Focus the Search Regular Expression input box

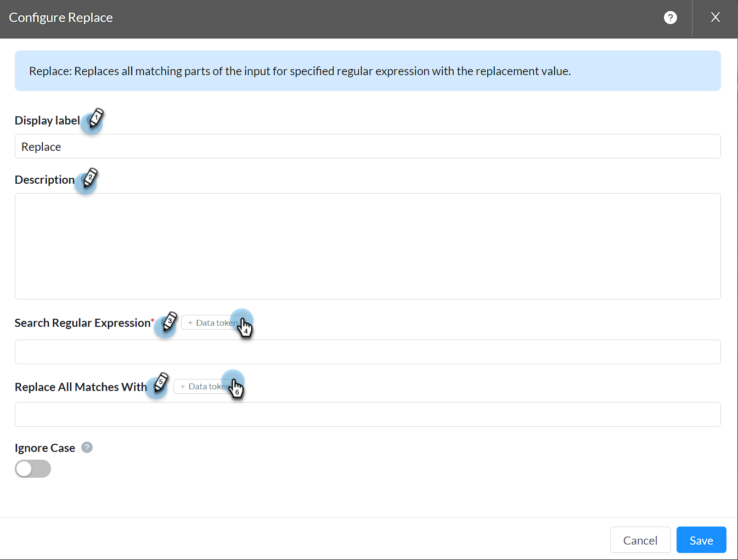[x=368, y=352]
